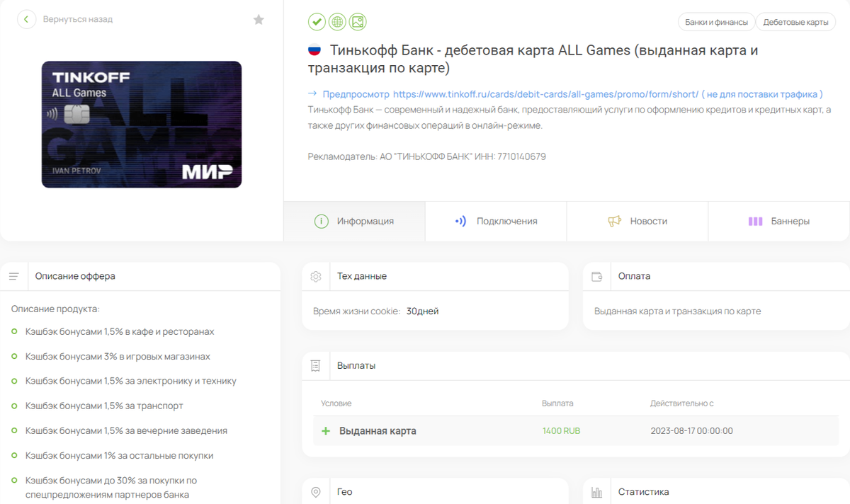Viewport: 850px width, 504px height.
Task: Click Кэшбэк 1,5% за вечерние заведения item
Action: coord(126,431)
